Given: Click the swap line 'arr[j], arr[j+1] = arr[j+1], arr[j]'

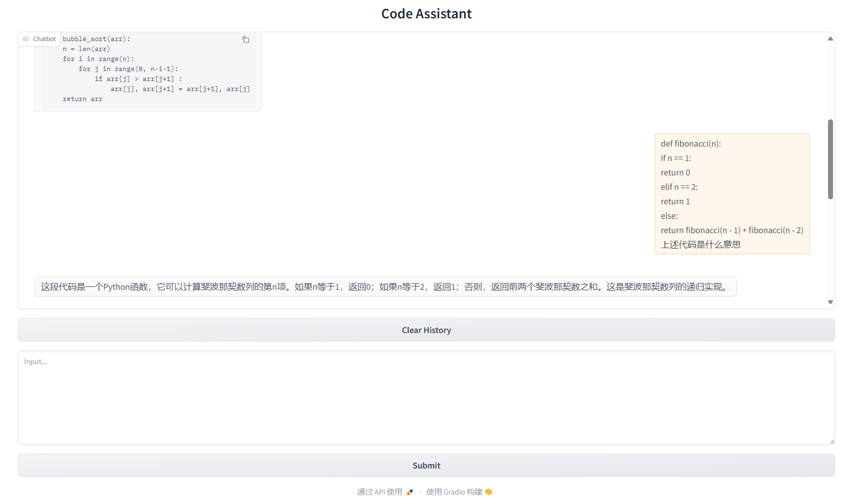Looking at the screenshot, I should [180, 89].
